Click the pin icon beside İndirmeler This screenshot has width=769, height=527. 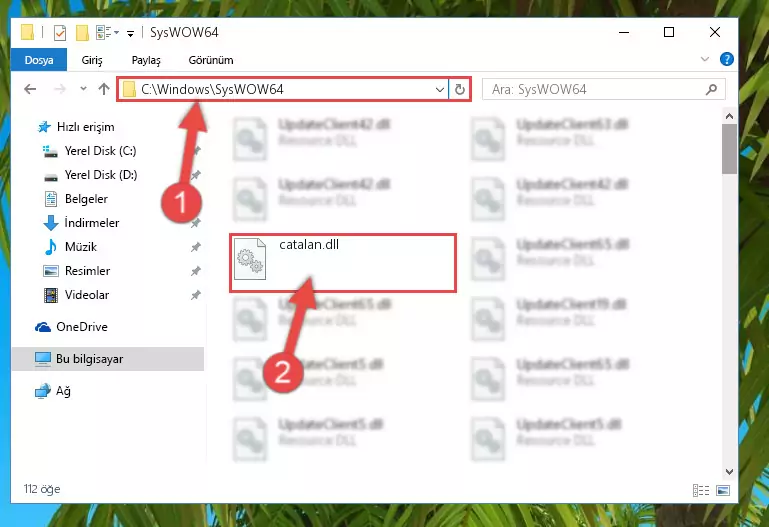pyautogui.click(x=196, y=223)
